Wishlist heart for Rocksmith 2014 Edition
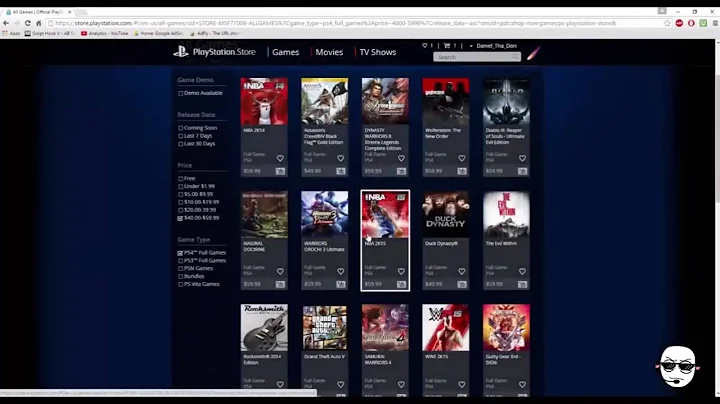The width and height of the screenshot is (720, 404). click(x=280, y=385)
